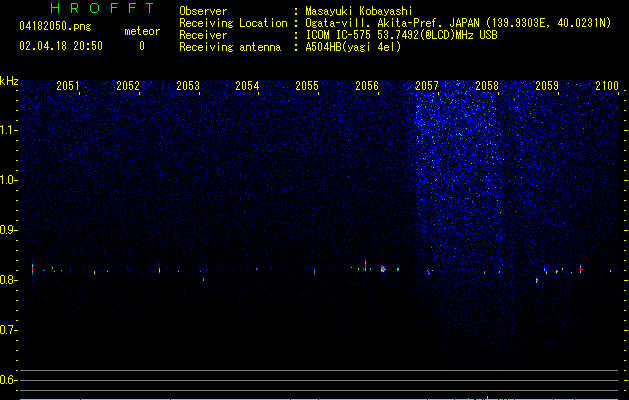
Task: Click the timestamp 02.04.18 20:50
Action: 61,46
